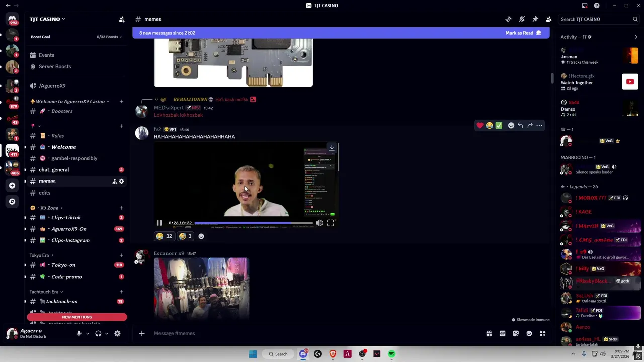Click Mark as Read button
Viewport: 644px width, 362px height.
pos(523,33)
